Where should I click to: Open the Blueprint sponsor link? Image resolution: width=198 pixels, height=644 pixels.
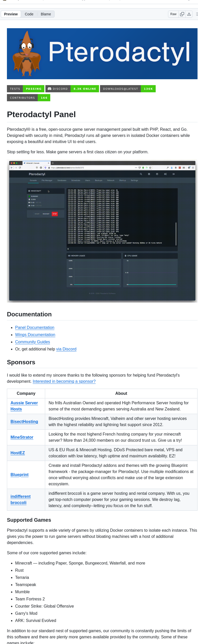pos(19,475)
